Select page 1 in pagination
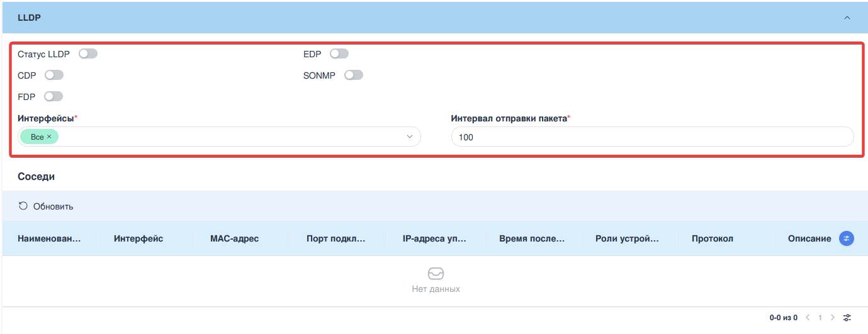The height and width of the screenshot is (334, 868). coord(820,318)
